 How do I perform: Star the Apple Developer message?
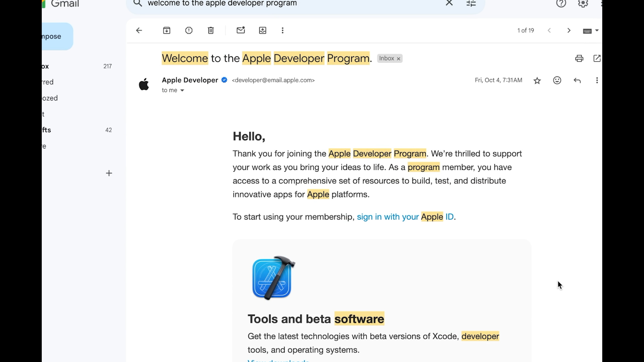pyautogui.click(x=537, y=80)
